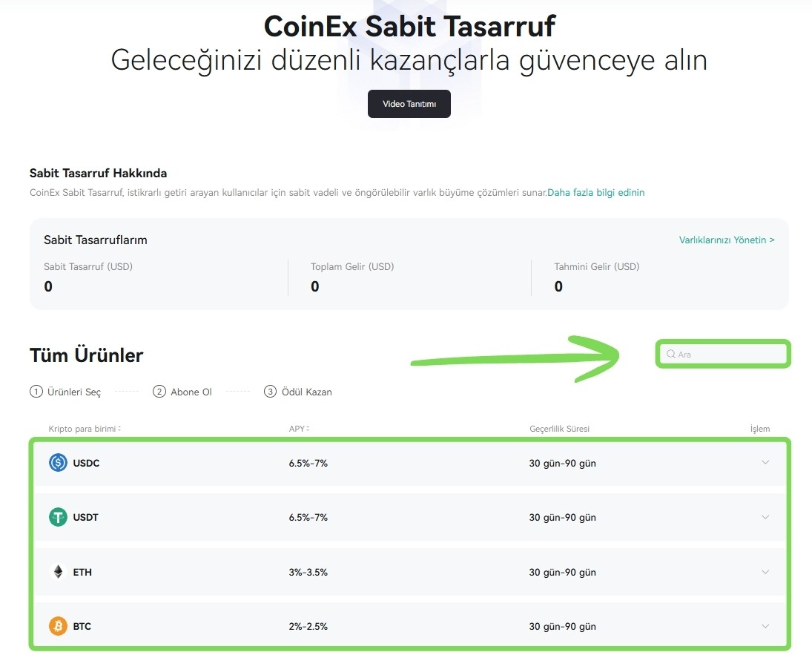Expand the USDT row chevron
Screen dimensions: 812x655
[765, 516]
